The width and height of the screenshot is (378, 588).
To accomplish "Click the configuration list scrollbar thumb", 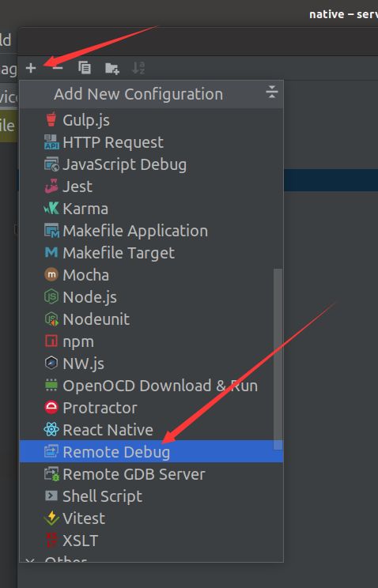I will click(278, 359).
